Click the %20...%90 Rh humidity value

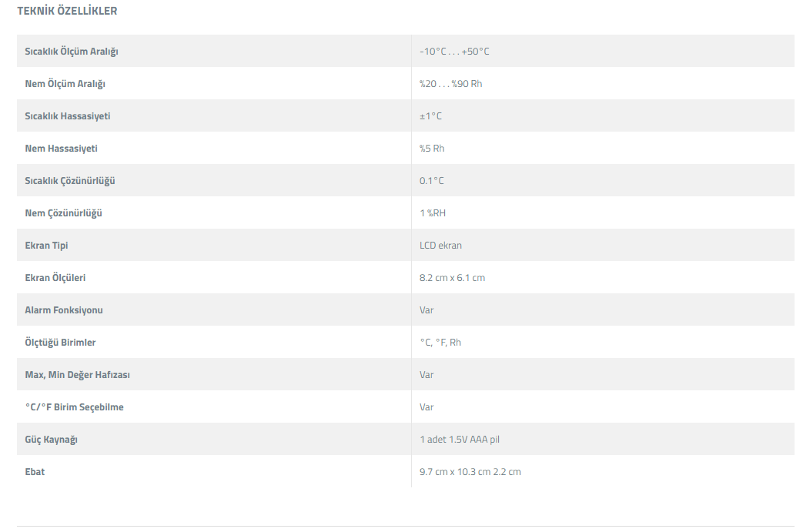click(450, 84)
